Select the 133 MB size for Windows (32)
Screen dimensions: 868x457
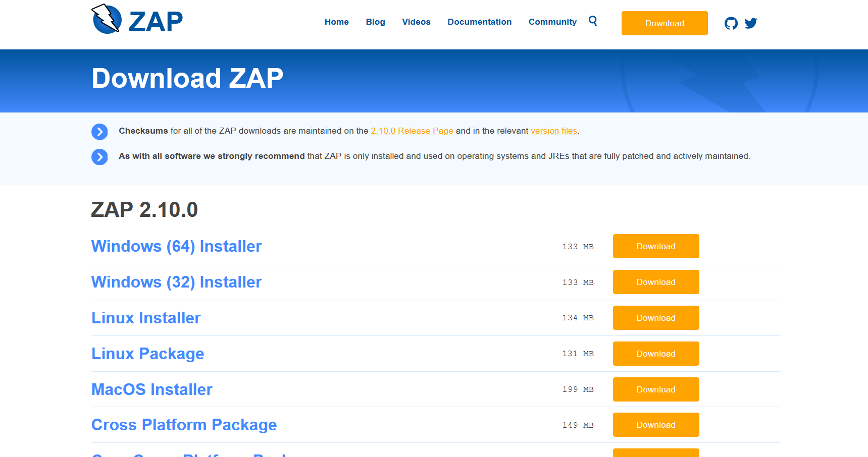[578, 282]
